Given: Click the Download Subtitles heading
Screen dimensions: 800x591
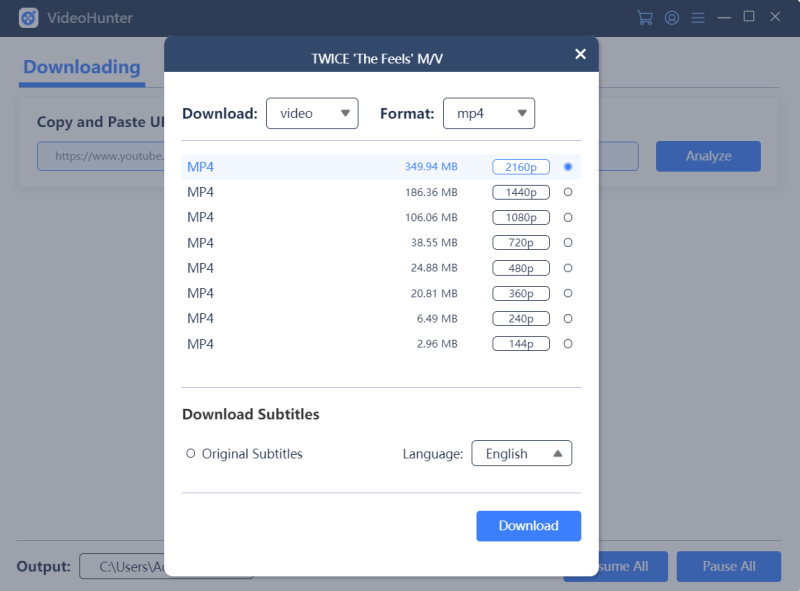Looking at the screenshot, I should click(x=251, y=414).
